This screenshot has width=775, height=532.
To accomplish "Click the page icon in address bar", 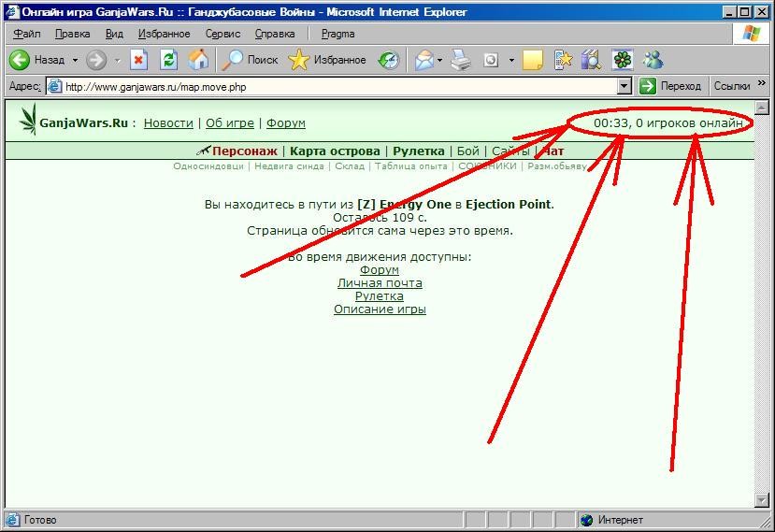I will click(x=55, y=87).
